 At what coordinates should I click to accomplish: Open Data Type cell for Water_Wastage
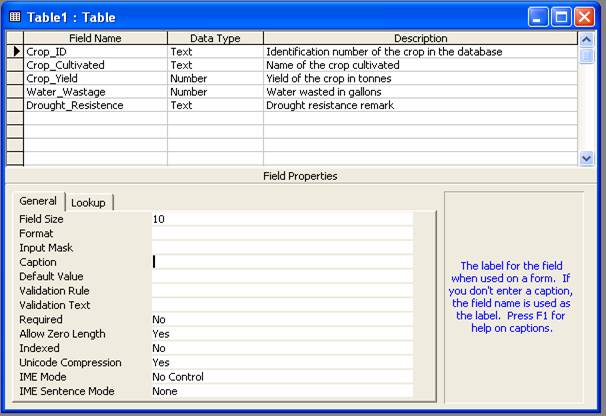[215, 92]
